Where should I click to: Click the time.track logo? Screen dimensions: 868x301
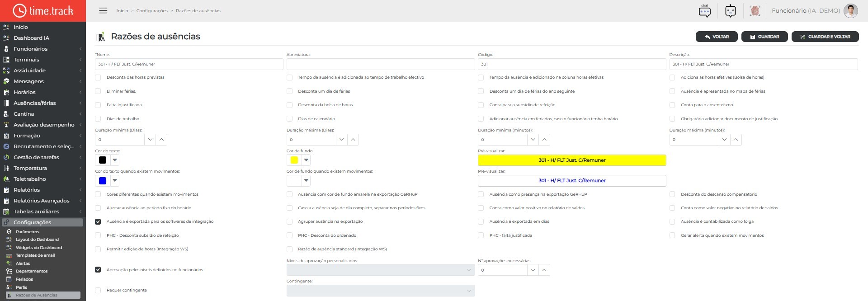point(43,10)
